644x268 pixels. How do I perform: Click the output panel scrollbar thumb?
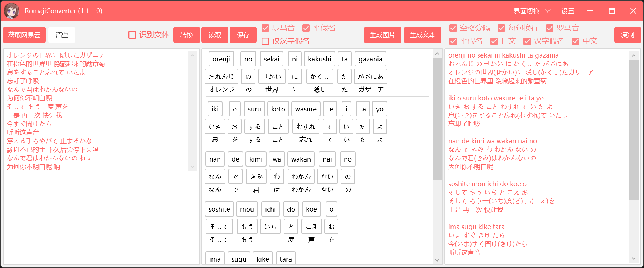point(634,130)
